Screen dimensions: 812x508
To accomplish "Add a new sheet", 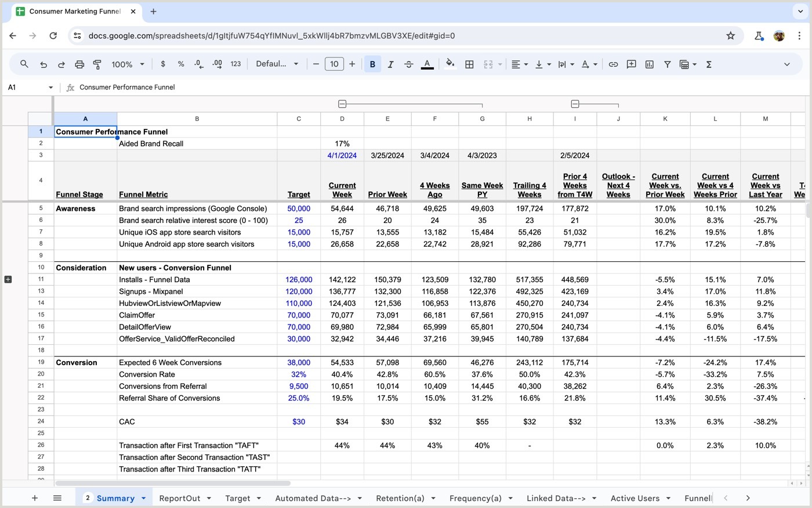I will pyautogui.click(x=35, y=498).
